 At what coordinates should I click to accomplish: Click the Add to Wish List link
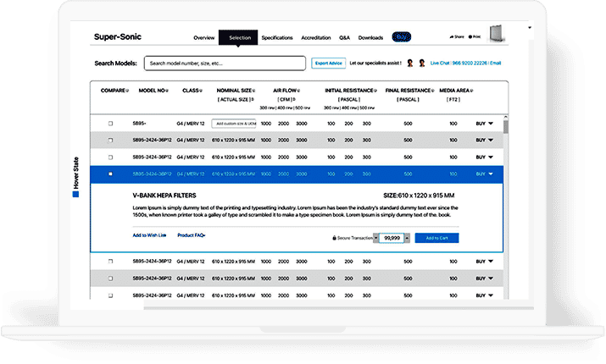pos(150,234)
